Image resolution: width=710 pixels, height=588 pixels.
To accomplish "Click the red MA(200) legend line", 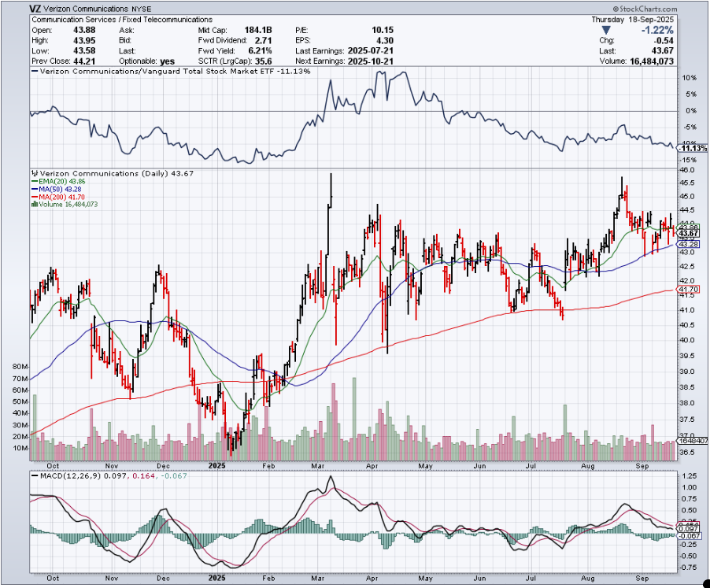I will tap(35, 197).
